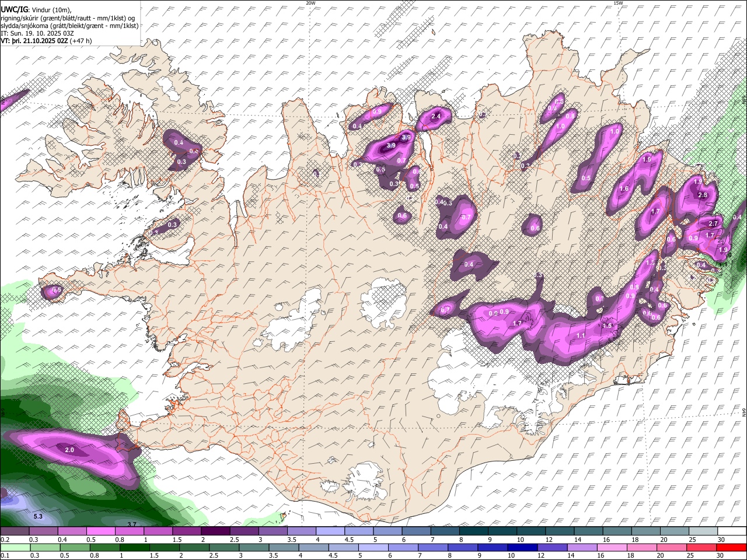Click the 'IT: Sun. 19. 10. 2025 03Z' line
The height and width of the screenshot is (560, 747).
point(37,33)
